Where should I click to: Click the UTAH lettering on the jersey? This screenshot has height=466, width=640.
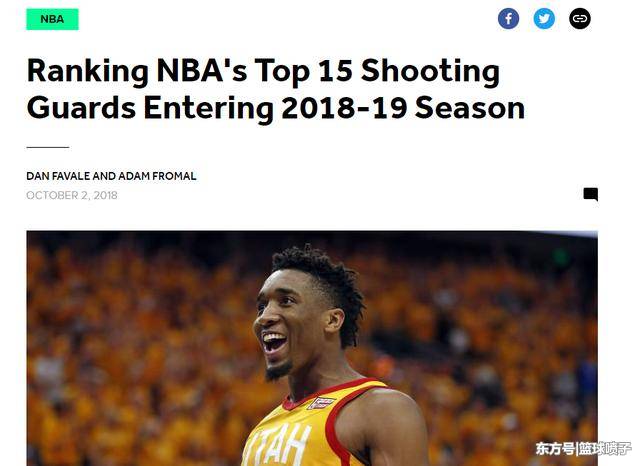(282, 445)
